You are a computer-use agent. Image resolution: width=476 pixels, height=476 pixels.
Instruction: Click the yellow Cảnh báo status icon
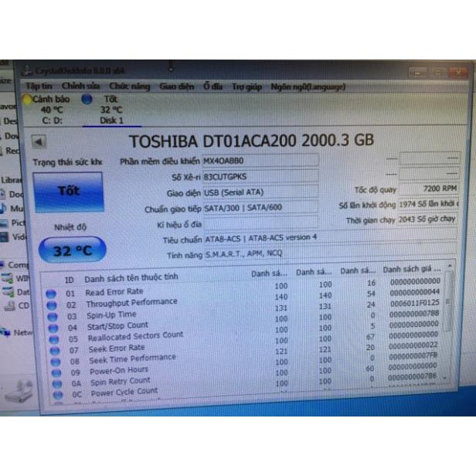click(29, 99)
